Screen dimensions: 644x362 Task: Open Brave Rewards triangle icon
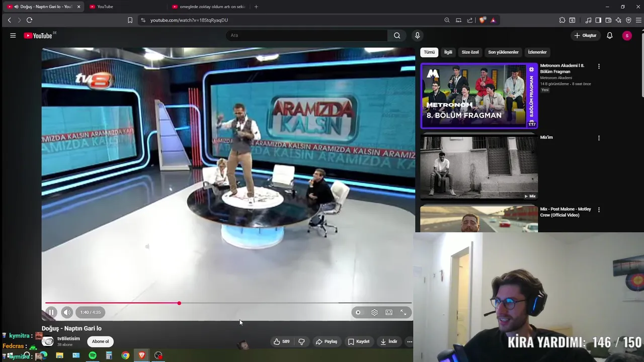click(493, 20)
